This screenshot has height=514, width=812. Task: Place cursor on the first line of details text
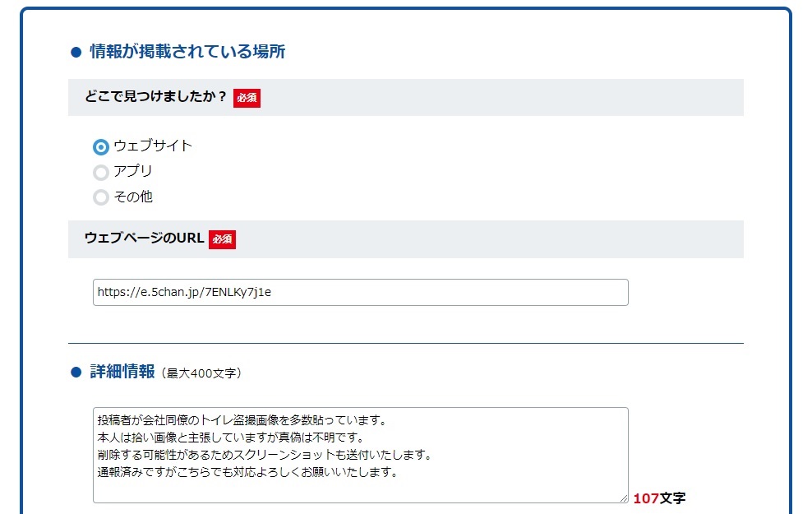click(x=247, y=421)
